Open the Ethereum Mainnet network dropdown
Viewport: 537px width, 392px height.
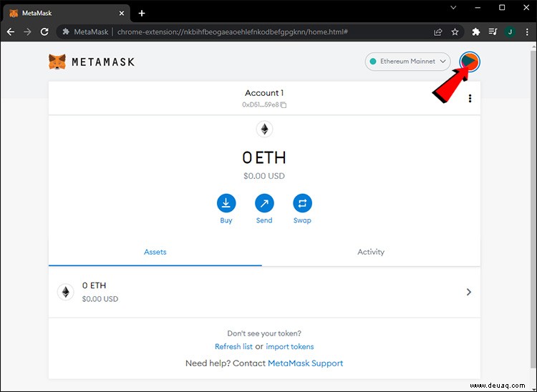[407, 62]
